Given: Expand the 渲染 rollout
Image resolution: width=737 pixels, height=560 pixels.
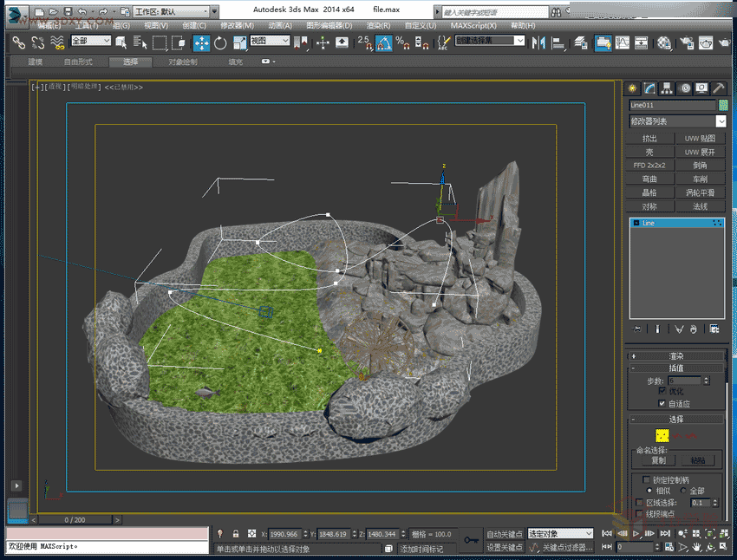Looking at the screenshot, I should point(676,355).
